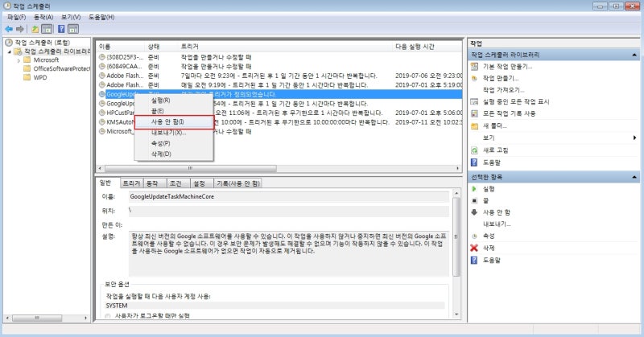Select 작업 스케줄러 라이브러리 in the tree

(x=57, y=51)
